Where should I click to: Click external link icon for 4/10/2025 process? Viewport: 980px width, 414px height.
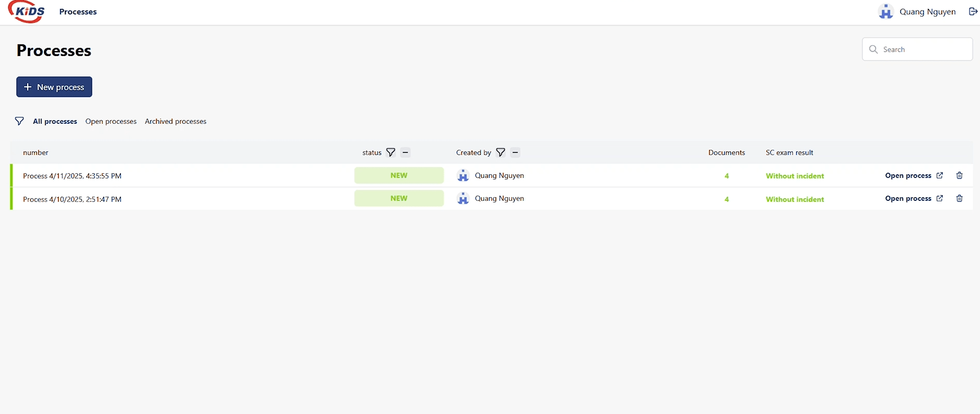[x=939, y=199]
